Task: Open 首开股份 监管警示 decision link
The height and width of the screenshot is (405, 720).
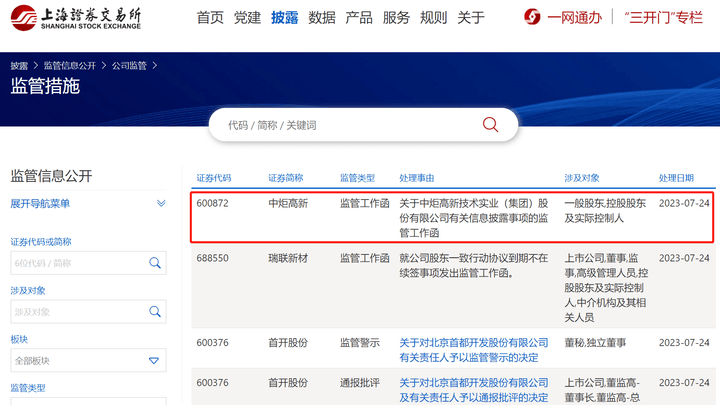Action: [473, 350]
